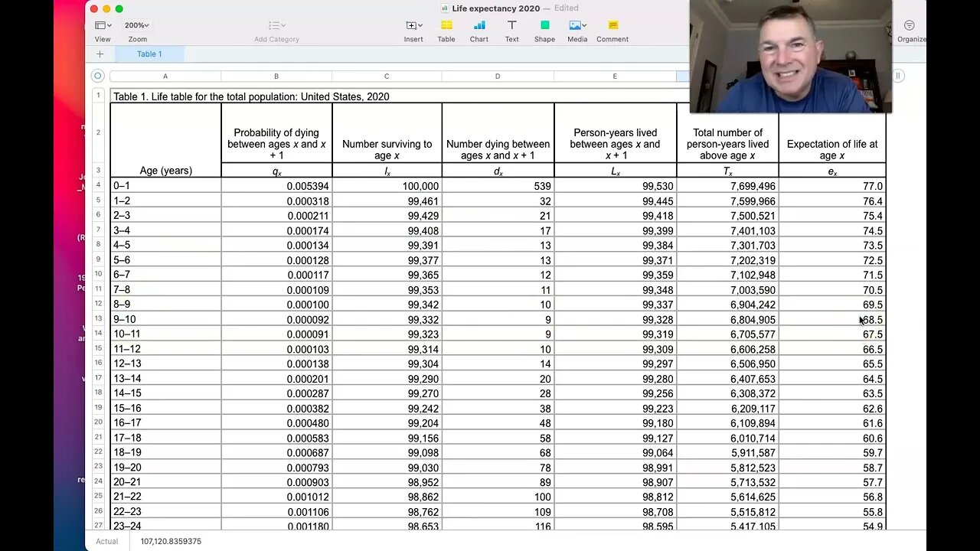Click the cell with 0.000480

coord(276,423)
